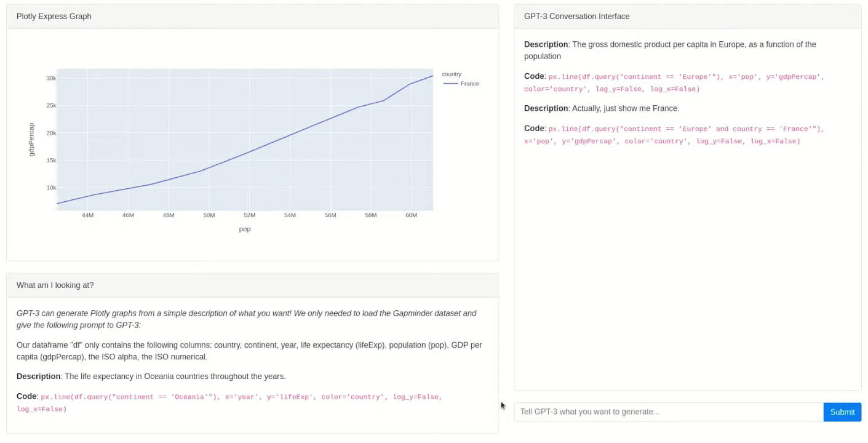Image resolution: width=868 pixels, height=443 pixels.
Task: Click the italic GPT-3 Gapminder explanation paragraph
Action: [247, 319]
